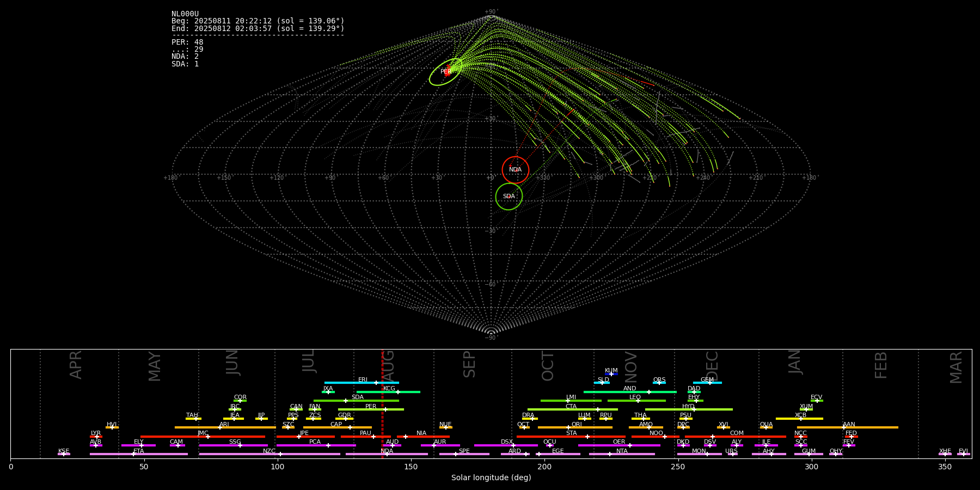Image resolution: width=980 pixels, height=490 pixels.
Task: Click the purple OER shower bar
Action: 619,445
